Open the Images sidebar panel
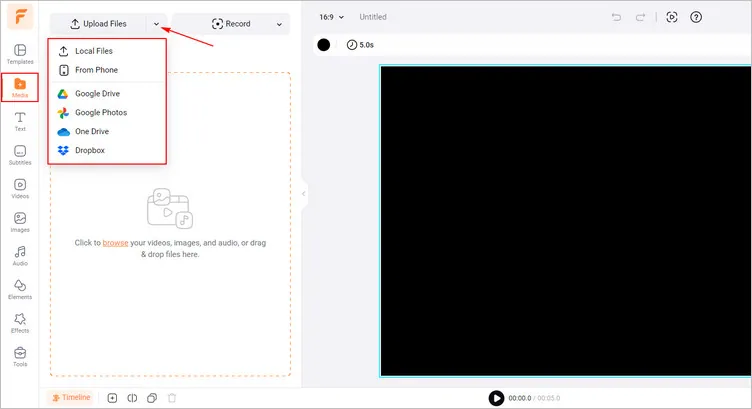The height and width of the screenshot is (409, 752). [20, 222]
